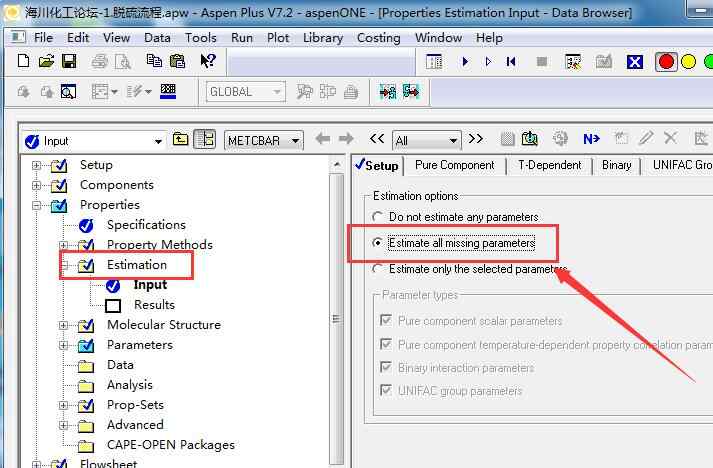Screen dimensions: 713x468
Task: Open CAPE-OPEN Packages tree folder
Action: [171, 445]
